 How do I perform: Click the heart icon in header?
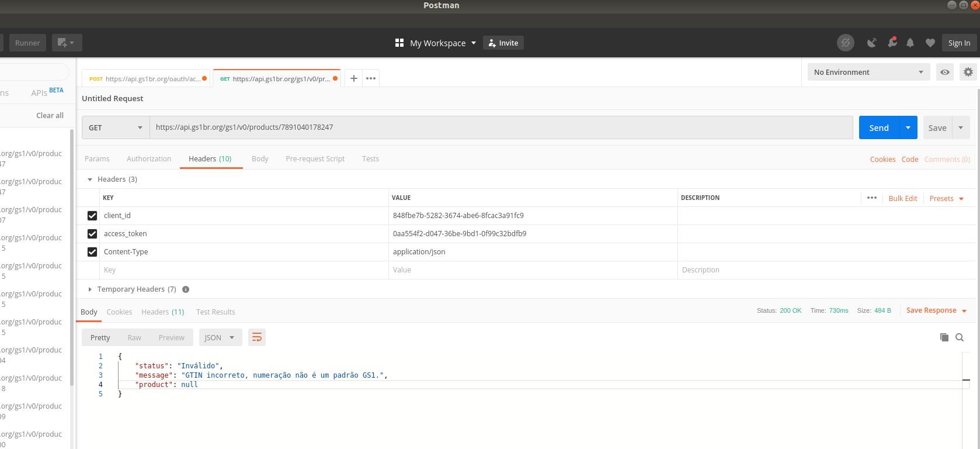pyautogui.click(x=930, y=43)
